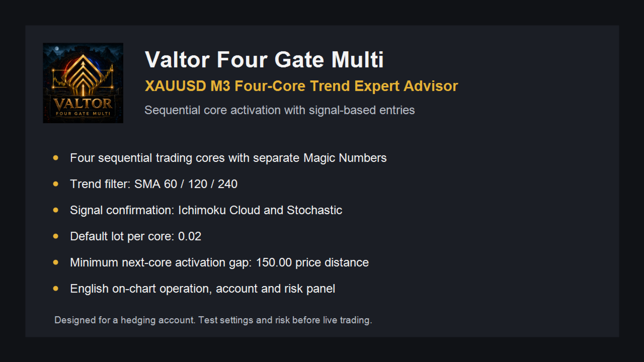This screenshot has height=362, width=644.
Task: Click the bullet dot next to Trend filter
Action: (56, 184)
